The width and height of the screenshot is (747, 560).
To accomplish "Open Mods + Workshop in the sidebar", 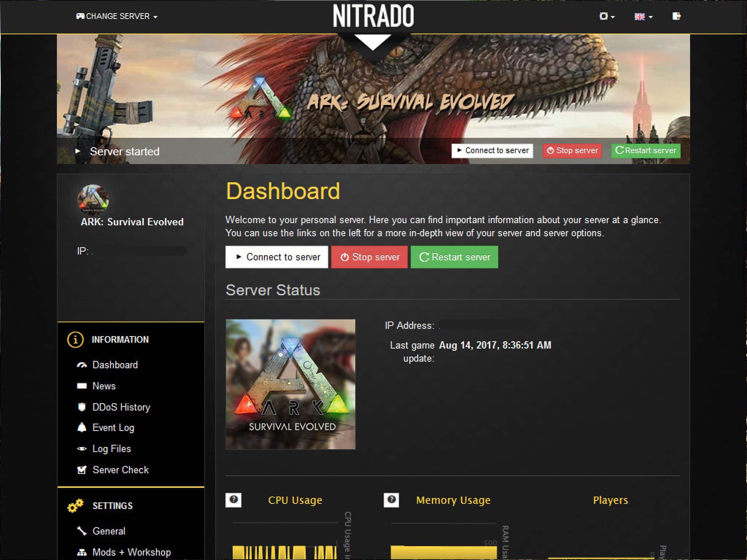I will click(132, 552).
